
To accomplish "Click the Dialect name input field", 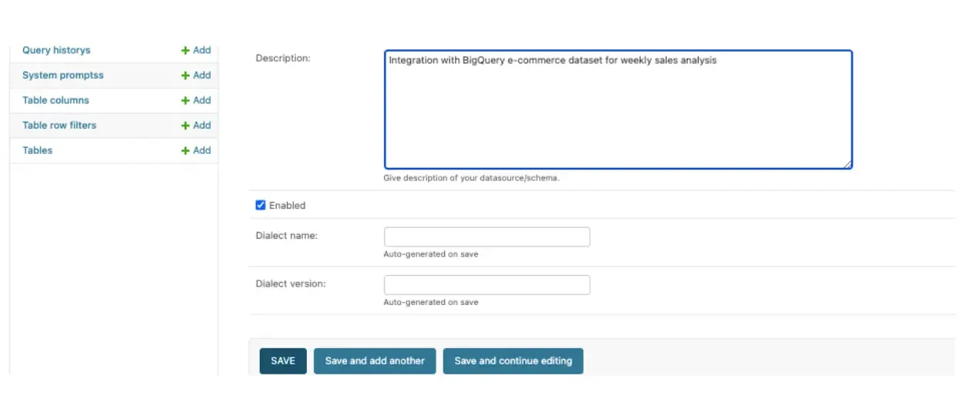I will click(487, 237).
